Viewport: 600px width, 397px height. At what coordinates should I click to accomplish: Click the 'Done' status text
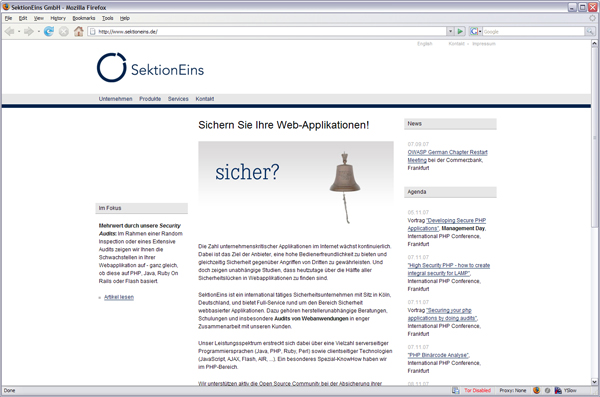point(10,390)
